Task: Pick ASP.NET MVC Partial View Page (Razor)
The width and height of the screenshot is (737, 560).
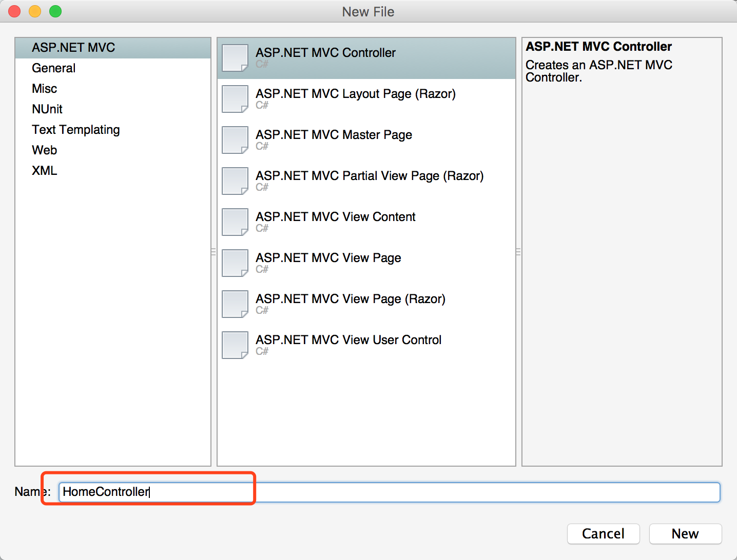Action: click(370, 176)
